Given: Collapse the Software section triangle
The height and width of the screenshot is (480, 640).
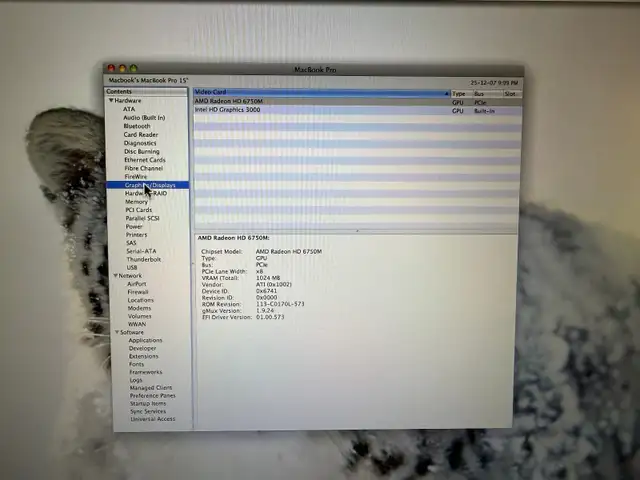Looking at the screenshot, I should tap(117, 332).
